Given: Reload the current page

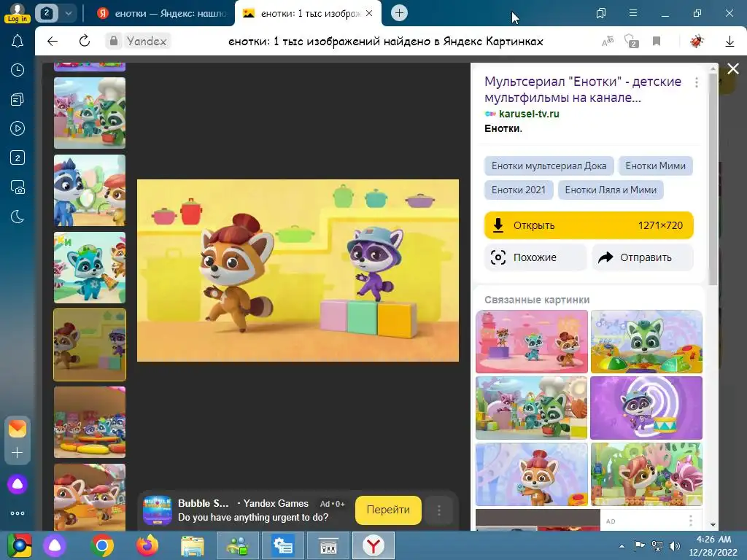Looking at the screenshot, I should [x=85, y=41].
